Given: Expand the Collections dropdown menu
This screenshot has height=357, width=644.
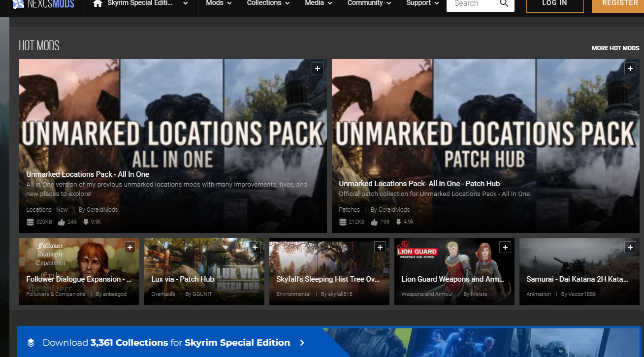Looking at the screenshot, I should (268, 3).
